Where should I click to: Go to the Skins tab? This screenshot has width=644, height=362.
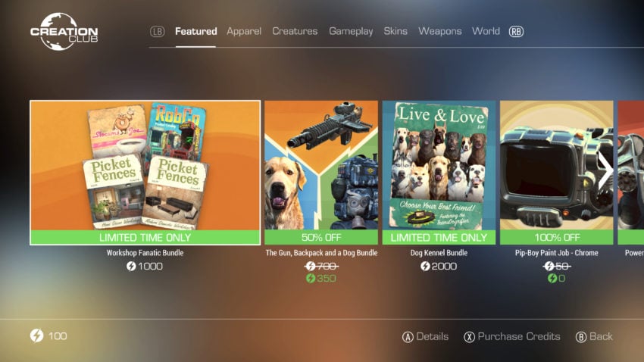pyautogui.click(x=395, y=31)
